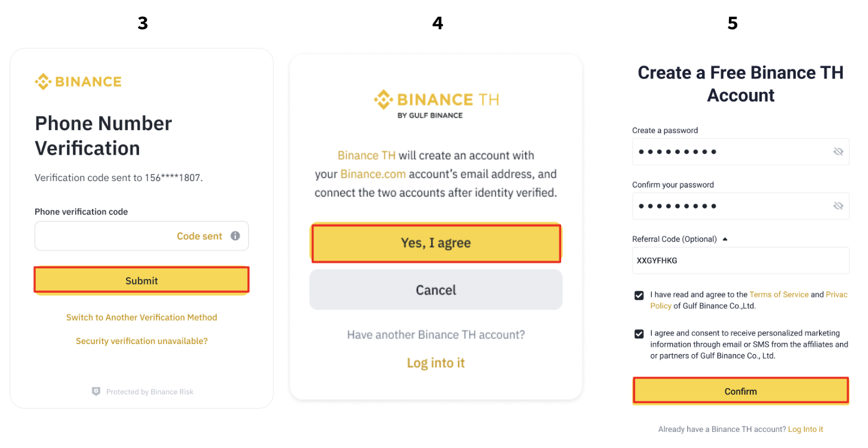Uncheck the personalized marketing consent checkbox
Screen dimensions: 868x448
pos(639,333)
